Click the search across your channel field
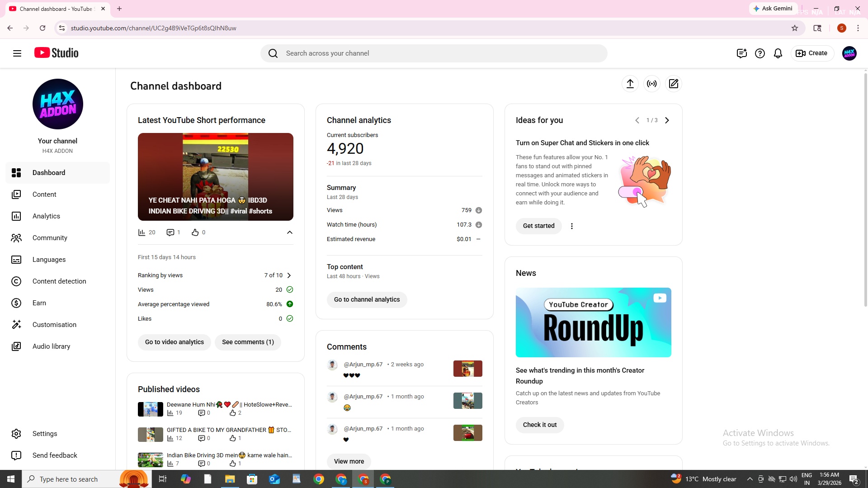The width and height of the screenshot is (868, 488). tap(434, 53)
